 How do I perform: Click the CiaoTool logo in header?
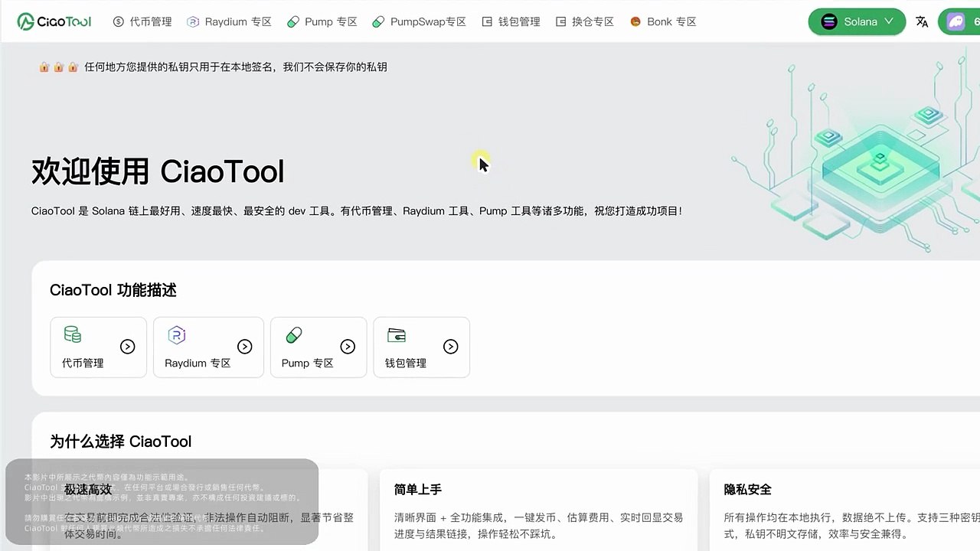point(54,21)
